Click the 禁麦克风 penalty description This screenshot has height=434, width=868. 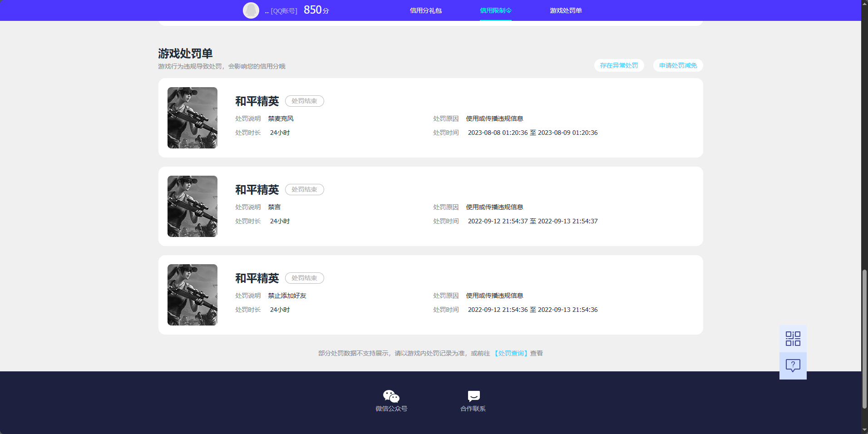pos(281,118)
